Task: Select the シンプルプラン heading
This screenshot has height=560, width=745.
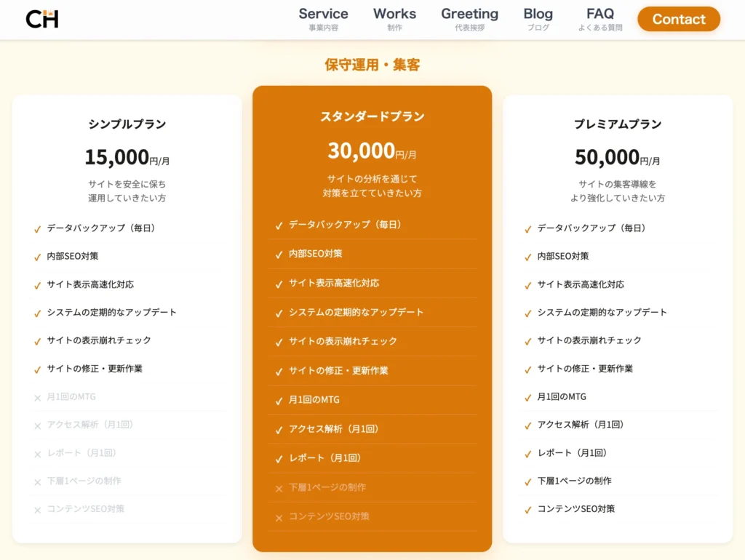Action: tap(127, 124)
